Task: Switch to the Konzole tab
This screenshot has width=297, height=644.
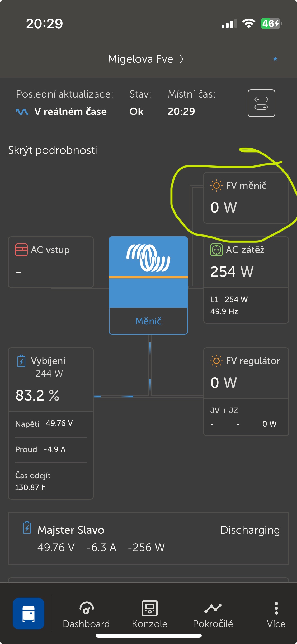Action: 150,614
